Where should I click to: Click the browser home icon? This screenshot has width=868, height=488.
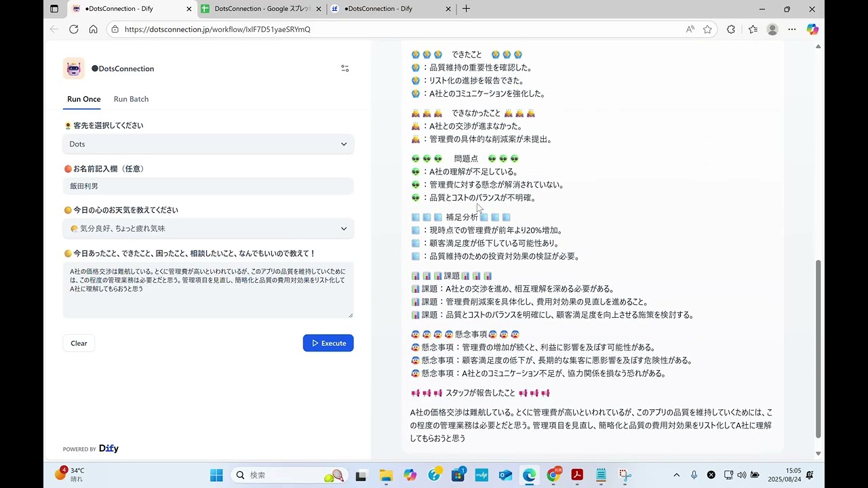point(94,29)
